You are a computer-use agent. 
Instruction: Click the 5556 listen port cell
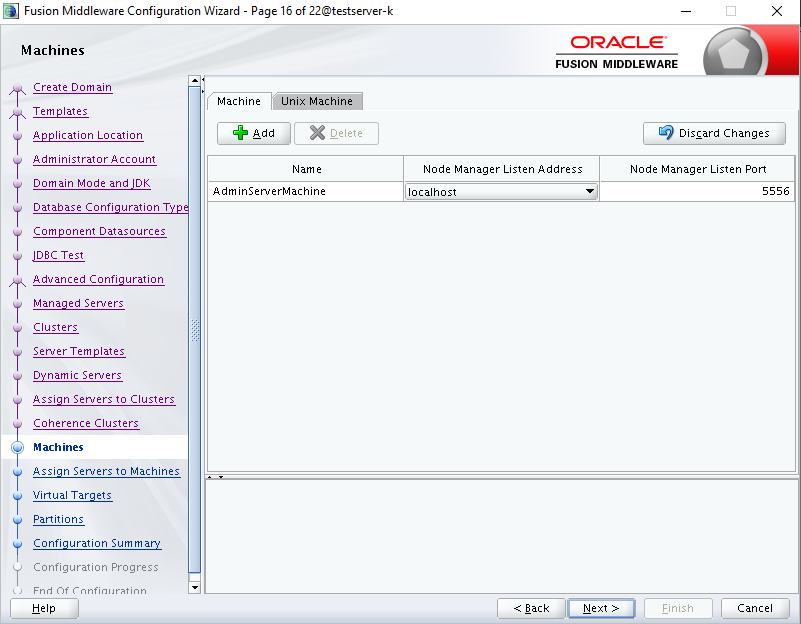(x=697, y=191)
